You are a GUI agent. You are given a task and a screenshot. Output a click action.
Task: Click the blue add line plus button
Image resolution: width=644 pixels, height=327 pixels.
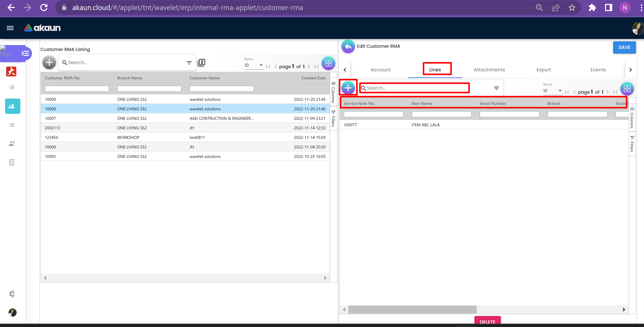348,88
